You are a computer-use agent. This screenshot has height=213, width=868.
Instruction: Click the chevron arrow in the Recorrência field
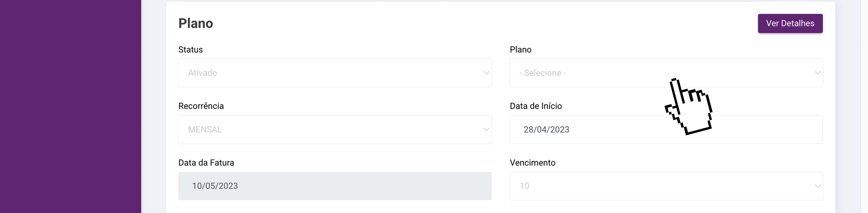click(x=486, y=130)
